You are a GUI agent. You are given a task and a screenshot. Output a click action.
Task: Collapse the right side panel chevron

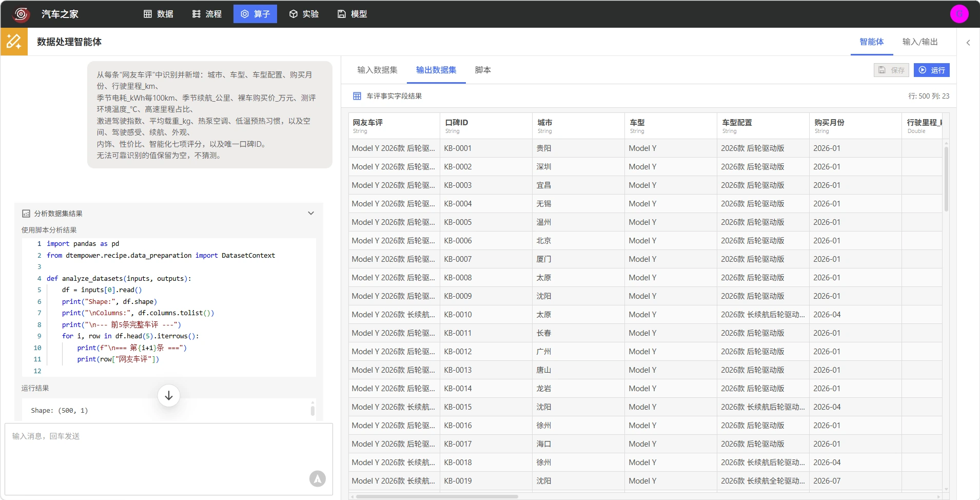968,43
